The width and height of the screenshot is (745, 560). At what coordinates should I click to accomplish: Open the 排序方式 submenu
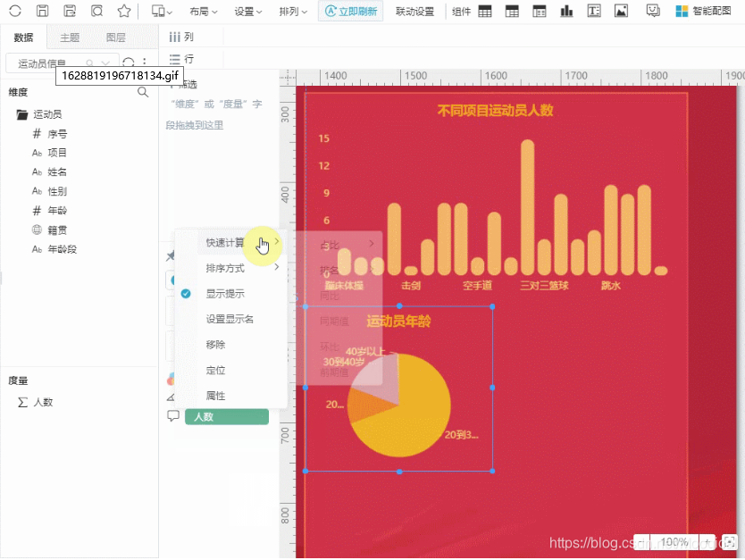(230, 268)
